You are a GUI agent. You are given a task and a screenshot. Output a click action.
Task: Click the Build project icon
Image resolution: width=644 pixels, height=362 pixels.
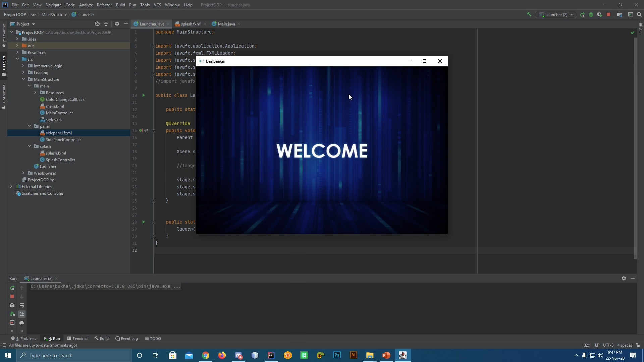point(529,15)
